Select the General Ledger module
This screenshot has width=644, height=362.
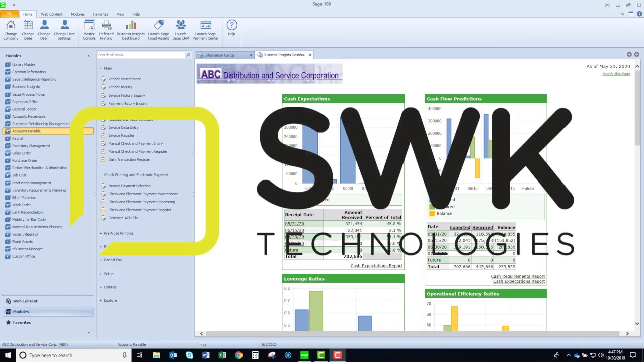point(24,109)
